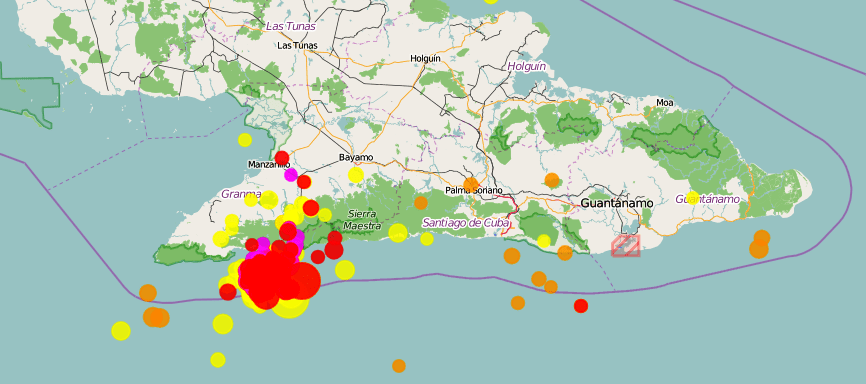Select the orange marker on Palma Soriano
The height and width of the screenshot is (384, 866).
[471, 184]
